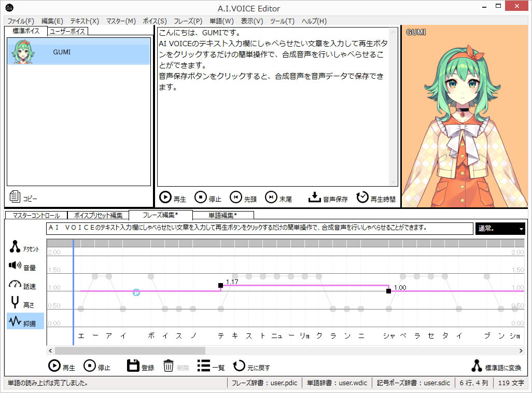Image resolution: width=532 pixels, height=393 pixels.
Task: Click the GUMI character portrait
Action: point(465,116)
